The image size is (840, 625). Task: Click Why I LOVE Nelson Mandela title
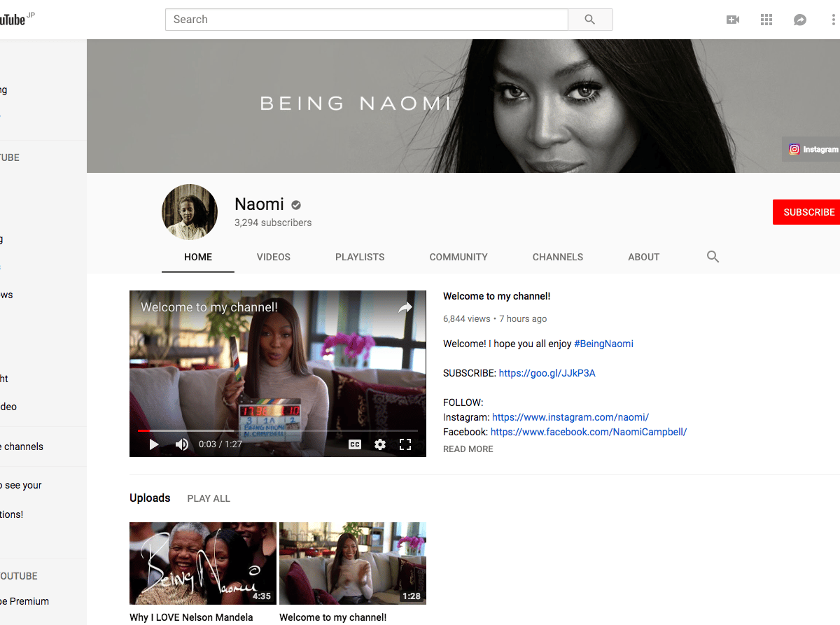click(191, 617)
